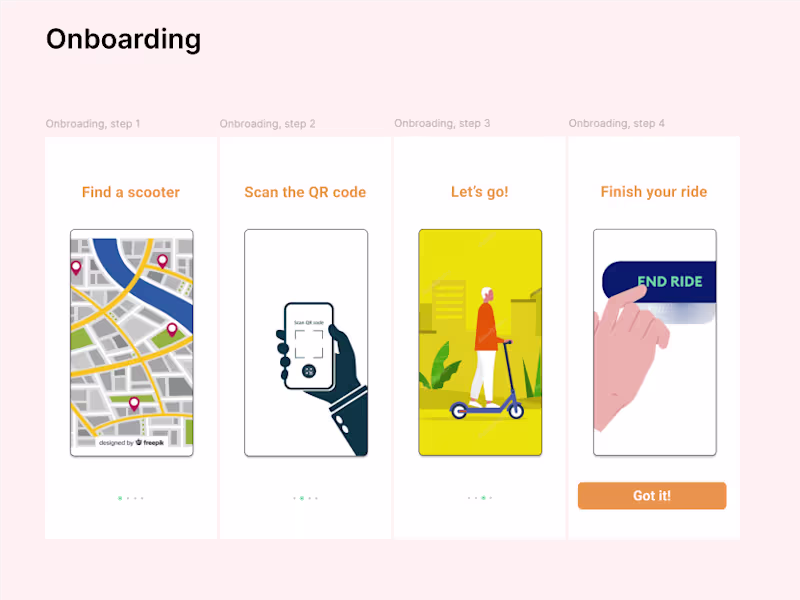
Task: Select active green pagination dot in step 2
Action: [302, 497]
